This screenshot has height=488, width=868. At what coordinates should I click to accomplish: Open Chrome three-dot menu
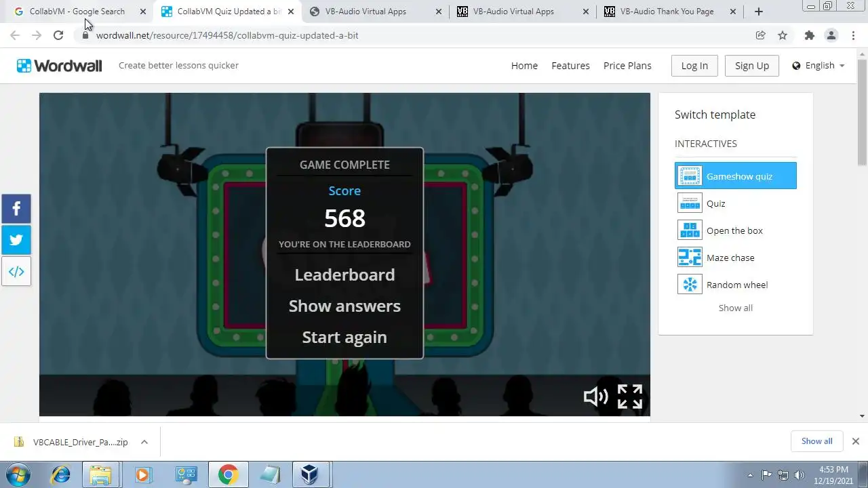tap(854, 35)
